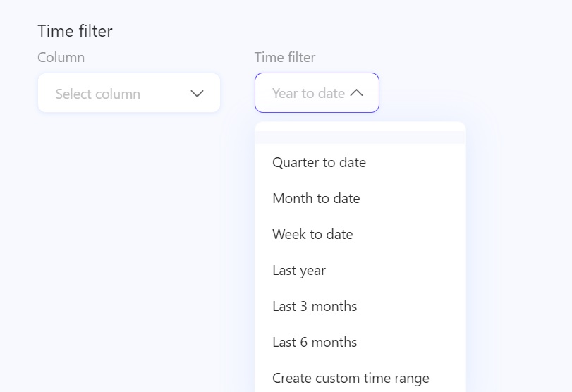This screenshot has width=572, height=392.
Task: Click the Column field label
Action: pyautogui.click(x=61, y=57)
